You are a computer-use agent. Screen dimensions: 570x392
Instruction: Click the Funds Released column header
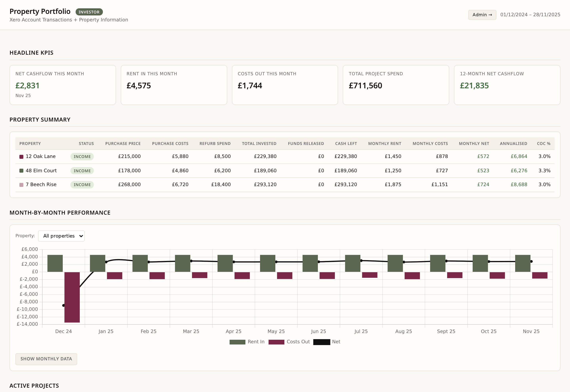[x=306, y=144]
